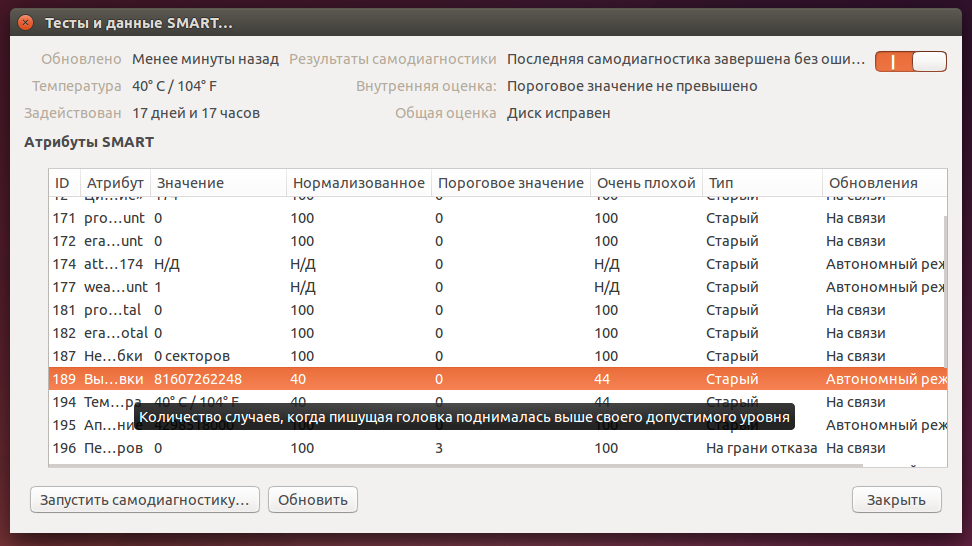972x546 pixels.
Task: Click the Пороговое значение column header
Action: [510, 183]
